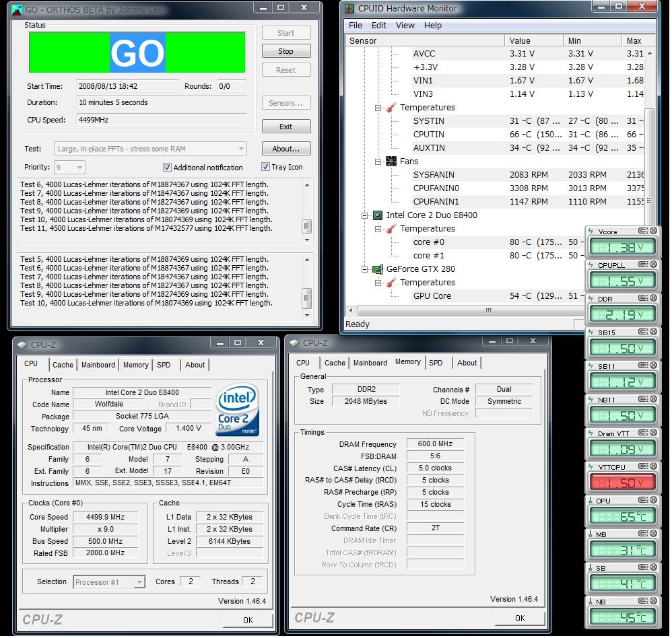Click the Sensors... button in ORTHOS
Screen dimensions: 672x638
[x=286, y=103]
